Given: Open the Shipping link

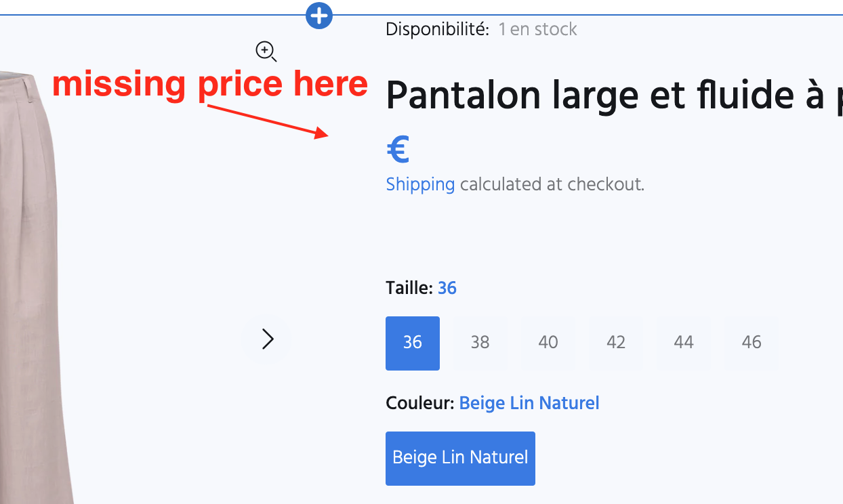Looking at the screenshot, I should click(420, 184).
